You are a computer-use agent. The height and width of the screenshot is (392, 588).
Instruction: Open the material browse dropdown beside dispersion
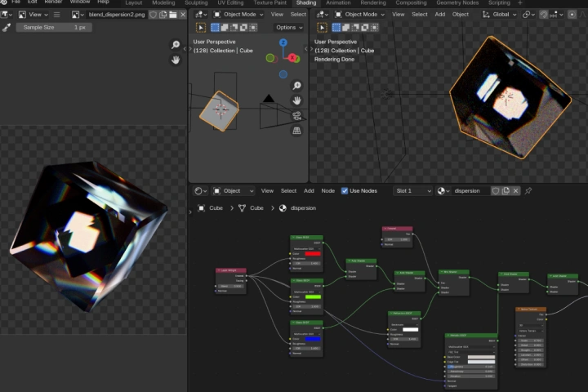coord(443,191)
